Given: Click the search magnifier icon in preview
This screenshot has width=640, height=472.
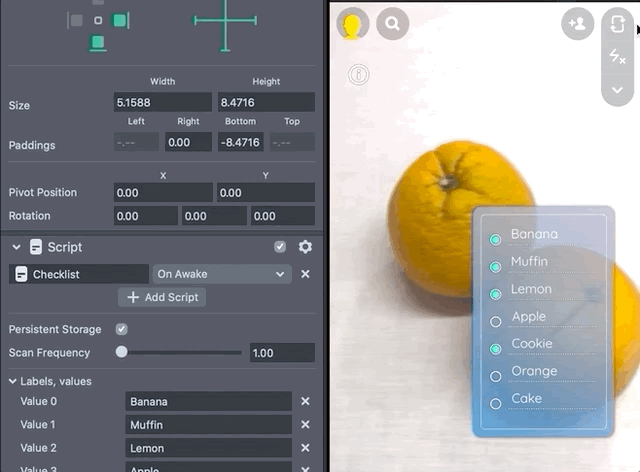Looking at the screenshot, I should (392, 24).
